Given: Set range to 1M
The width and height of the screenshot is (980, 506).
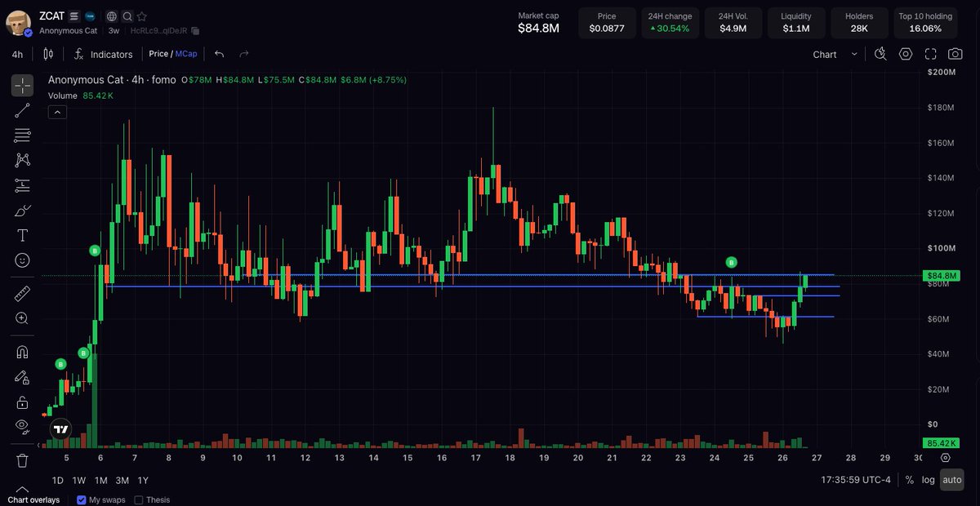Looking at the screenshot, I should coord(100,480).
